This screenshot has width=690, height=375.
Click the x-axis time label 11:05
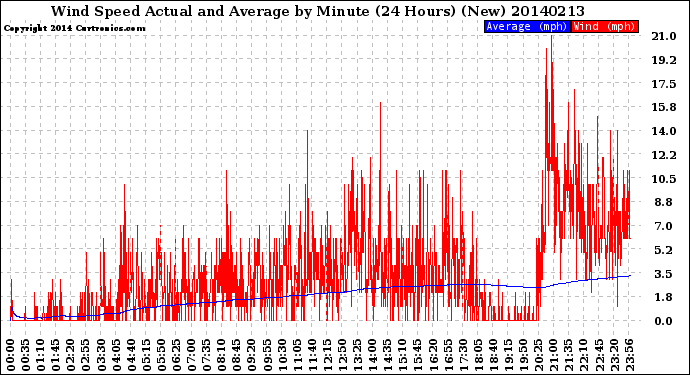(x=297, y=355)
